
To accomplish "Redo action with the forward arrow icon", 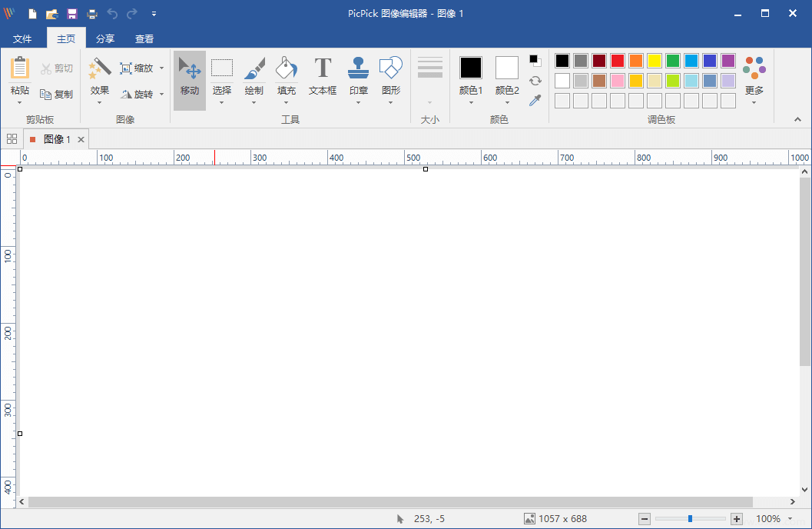I will click(133, 14).
